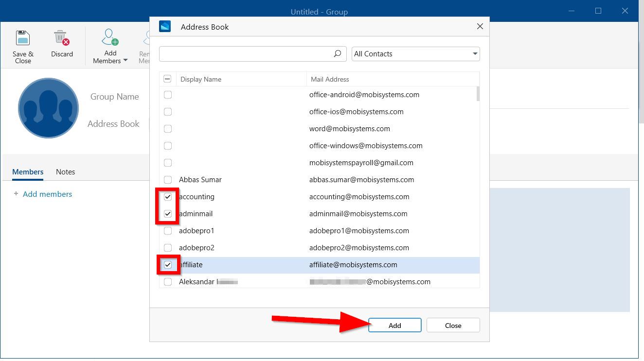Select the adobepro1 display name
Image resolution: width=644 pixels, height=361 pixels.
click(197, 231)
